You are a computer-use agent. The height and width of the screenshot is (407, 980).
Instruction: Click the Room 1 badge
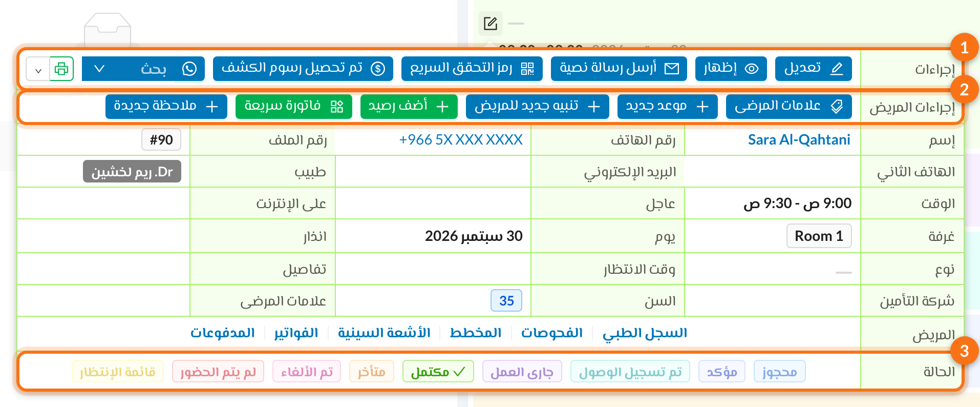coord(819,236)
